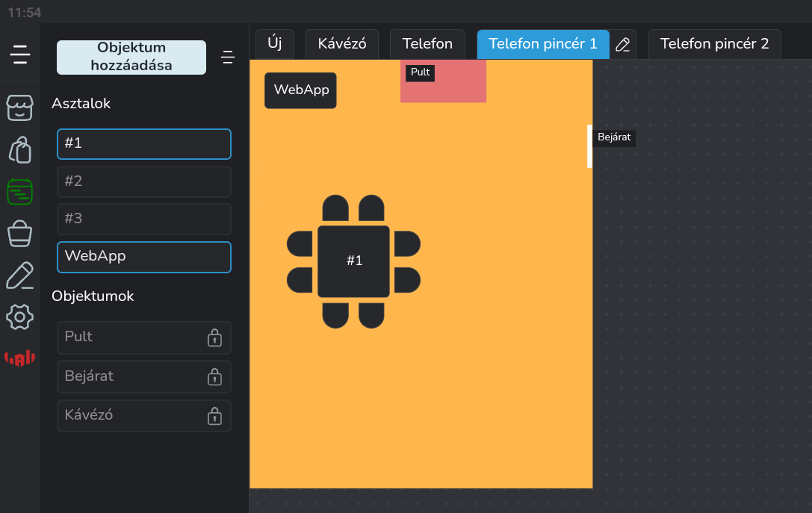812x513 pixels.
Task: Toggle the lock on Kávézó object
Action: (214, 416)
